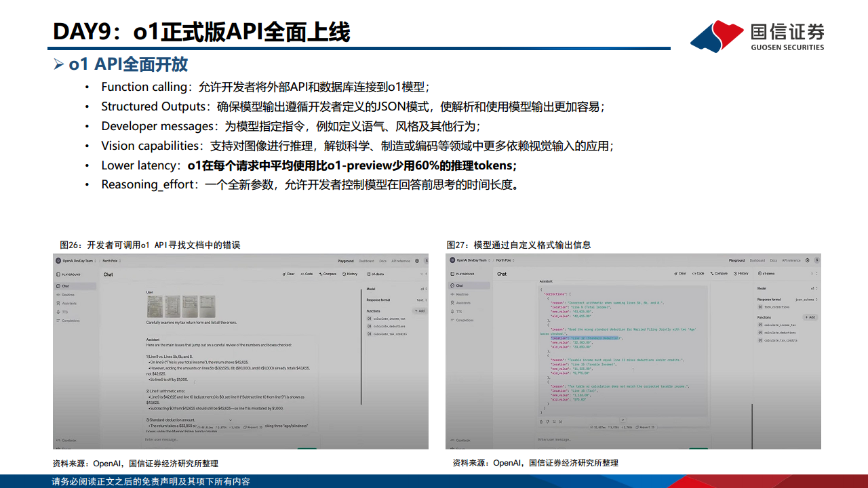The width and height of the screenshot is (868, 488).
Task: Open the Model o1 dropdown in Figure 26
Action: coord(424,289)
